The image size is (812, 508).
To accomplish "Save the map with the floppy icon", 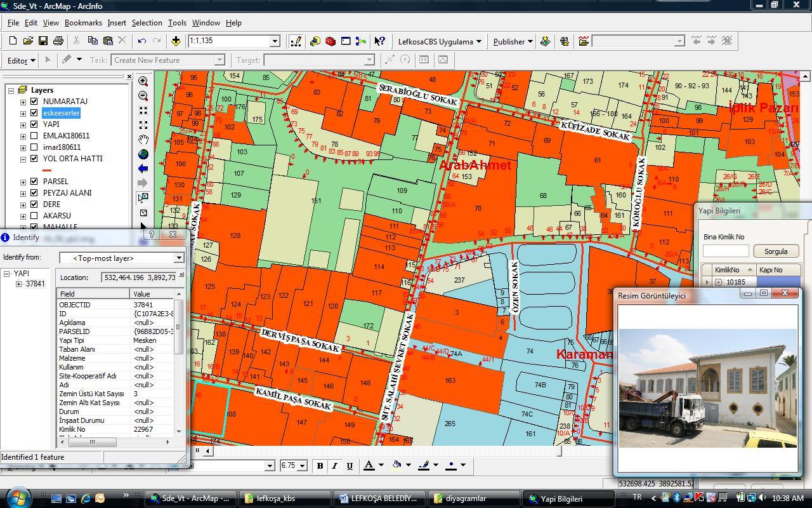I will point(43,41).
